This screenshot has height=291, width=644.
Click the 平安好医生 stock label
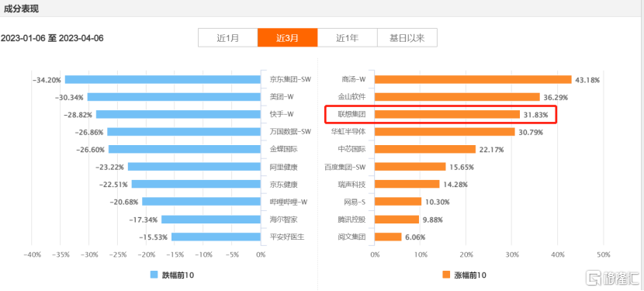[x=287, y=237]
